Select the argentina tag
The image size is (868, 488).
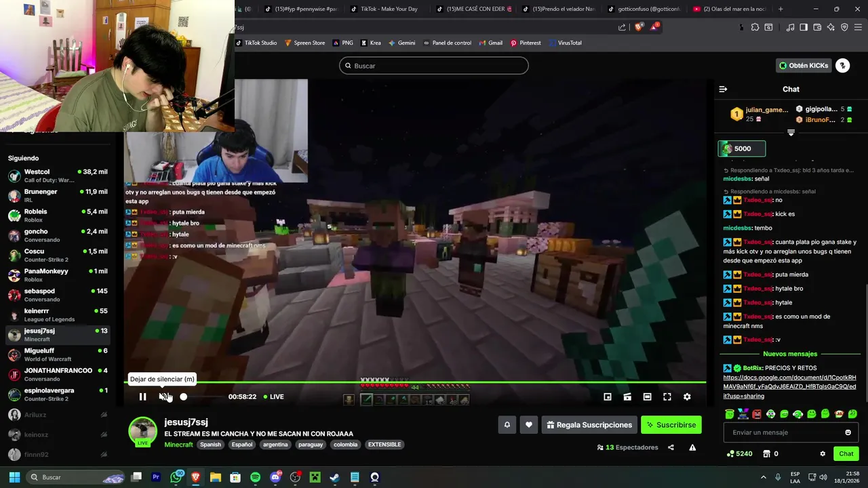click(275, 445)
